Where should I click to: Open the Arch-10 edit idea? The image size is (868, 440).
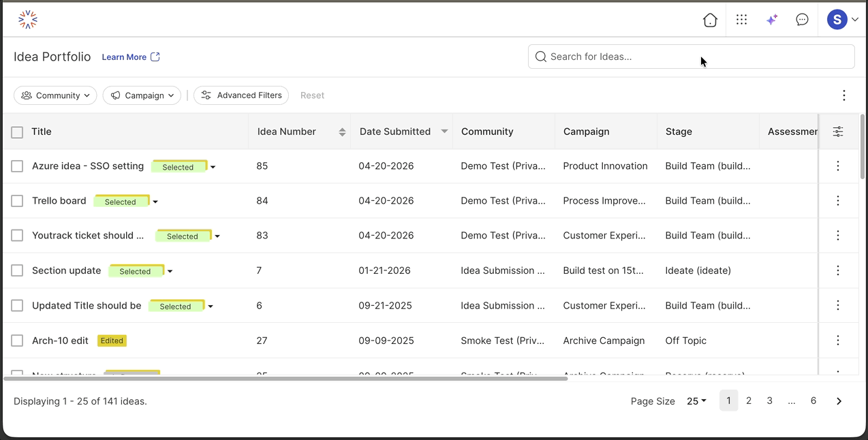[x=60, y=341]
